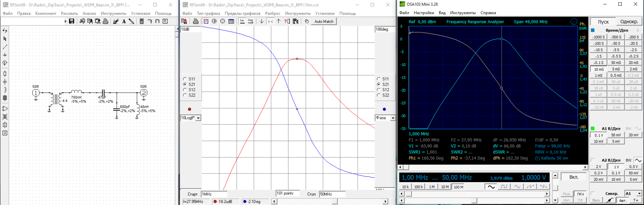Click the save (floppy) icon in schematic window
Screen dimensions: 644x205
[x=72, y=21]
